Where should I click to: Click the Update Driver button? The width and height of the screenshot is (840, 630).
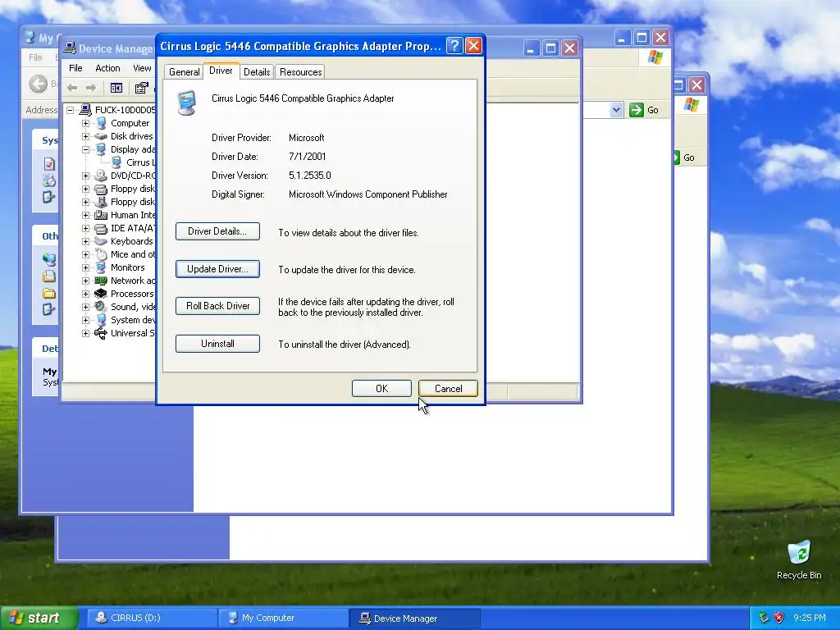217,269
